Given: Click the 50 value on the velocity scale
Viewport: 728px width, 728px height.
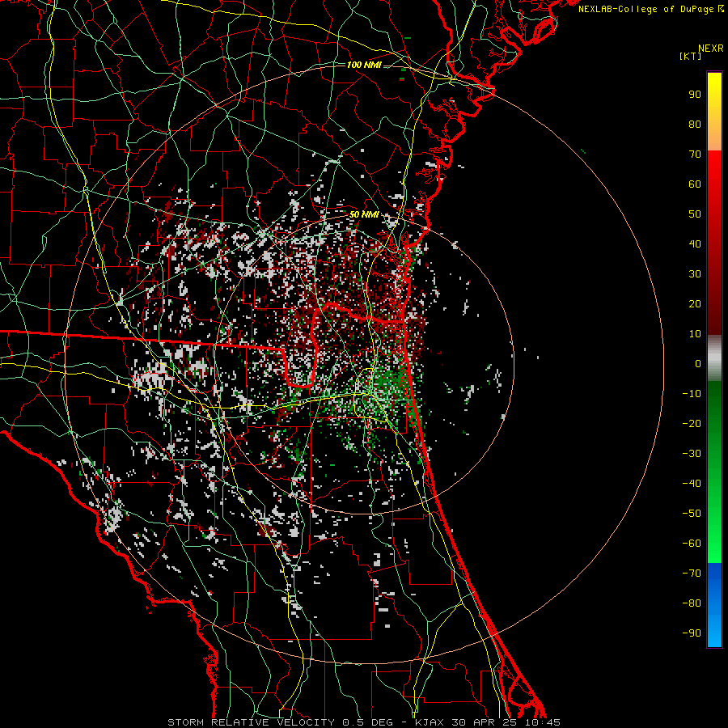Looking at the screenshot, I should tap(695, 214).
